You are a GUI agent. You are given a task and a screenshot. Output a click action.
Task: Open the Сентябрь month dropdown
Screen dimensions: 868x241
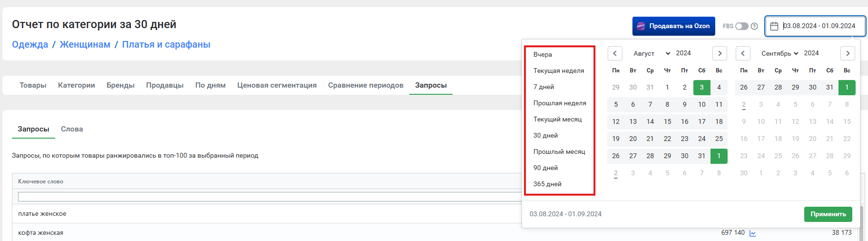pos(779,53)
